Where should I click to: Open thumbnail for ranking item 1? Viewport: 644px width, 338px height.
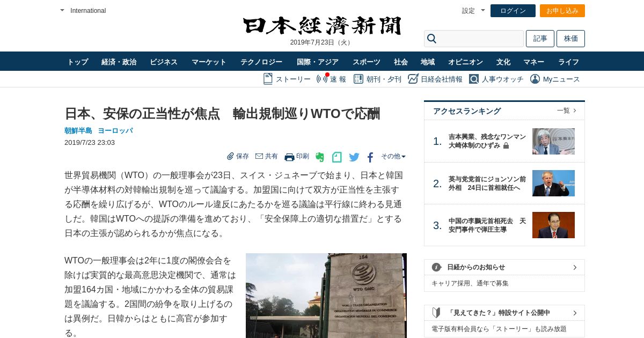point(553,141)
